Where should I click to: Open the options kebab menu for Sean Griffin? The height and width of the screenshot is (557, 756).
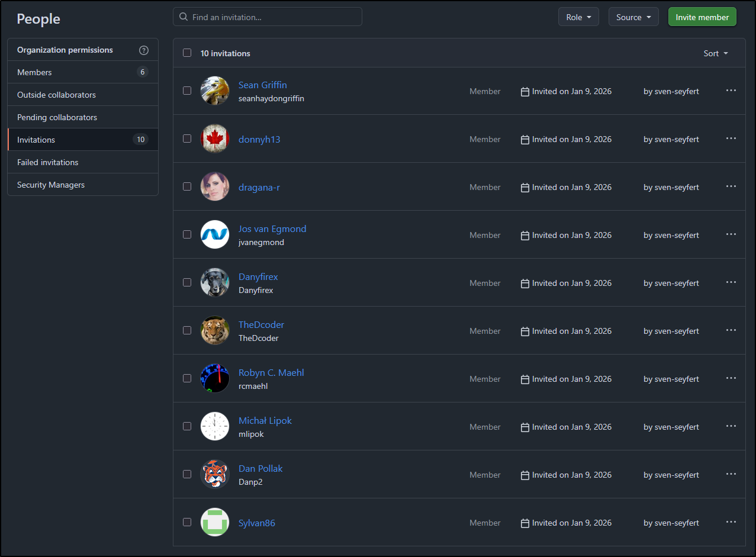(731, 91)
